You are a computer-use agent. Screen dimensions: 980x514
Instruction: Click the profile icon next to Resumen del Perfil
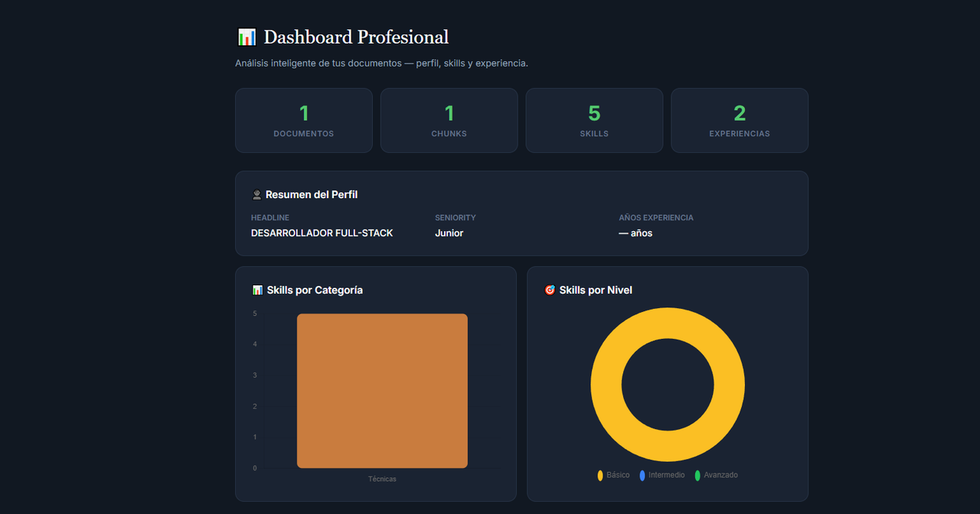pos(256,195)
